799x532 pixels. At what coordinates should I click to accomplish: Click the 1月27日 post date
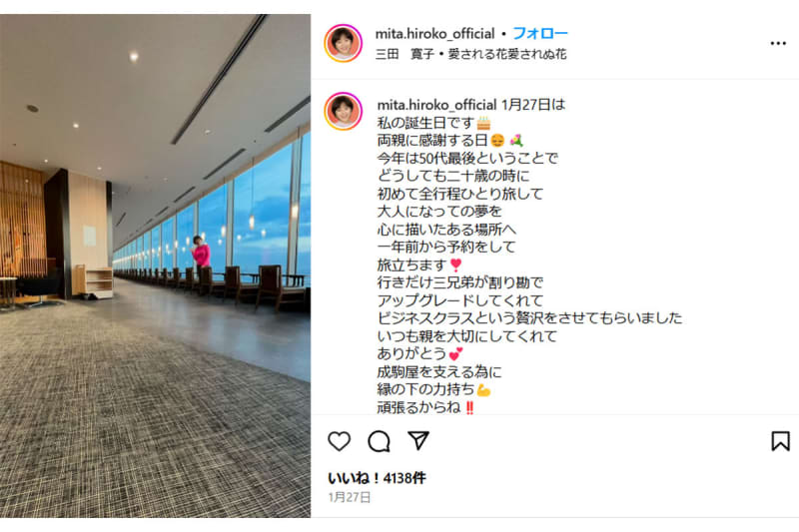point(350,497)
